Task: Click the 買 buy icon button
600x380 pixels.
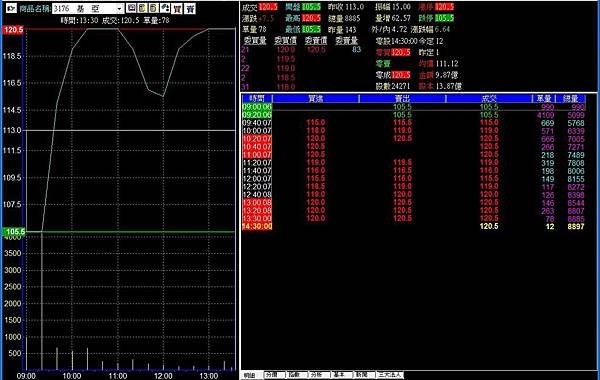Action: 177,8
